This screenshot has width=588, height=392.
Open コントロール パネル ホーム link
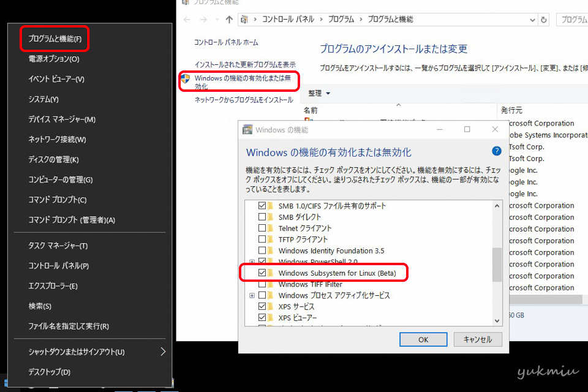(x=226, y=42)
